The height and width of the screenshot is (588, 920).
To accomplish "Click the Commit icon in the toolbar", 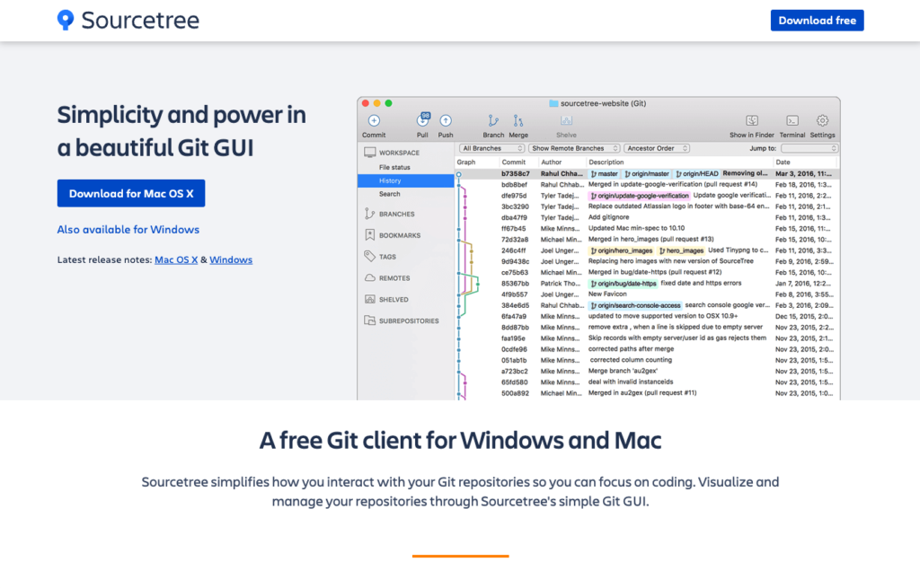I will click(x=374, y=120).
